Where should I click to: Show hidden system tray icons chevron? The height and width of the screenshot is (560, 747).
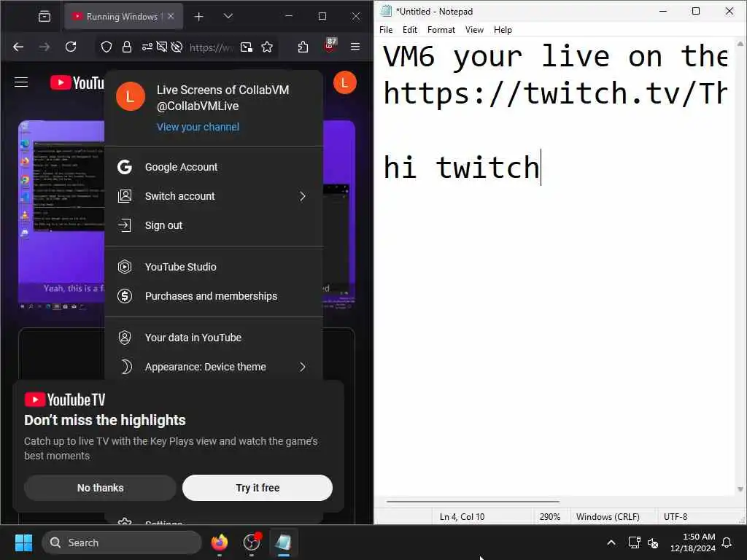click(x=611, y=542)
